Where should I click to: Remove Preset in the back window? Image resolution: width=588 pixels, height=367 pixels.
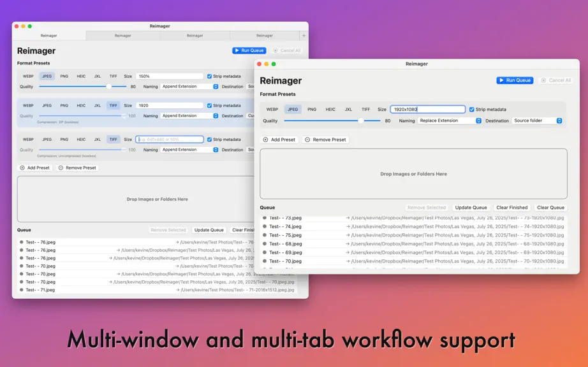(77, 168)
